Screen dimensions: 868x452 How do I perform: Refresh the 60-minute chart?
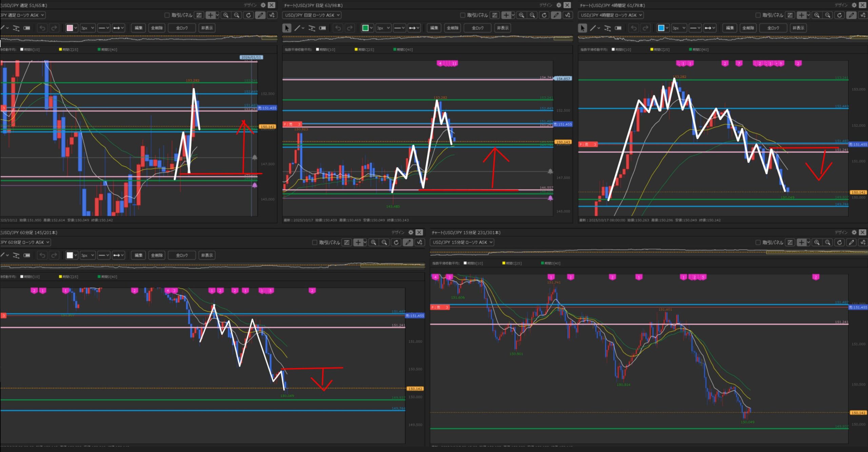[396, 243]
